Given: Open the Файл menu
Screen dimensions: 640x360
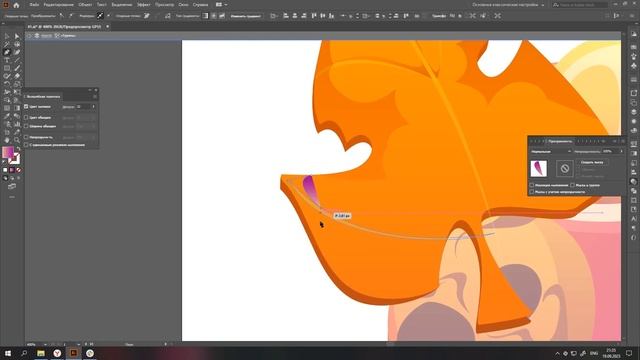Looking at the screenshot, I should [34, 5].
